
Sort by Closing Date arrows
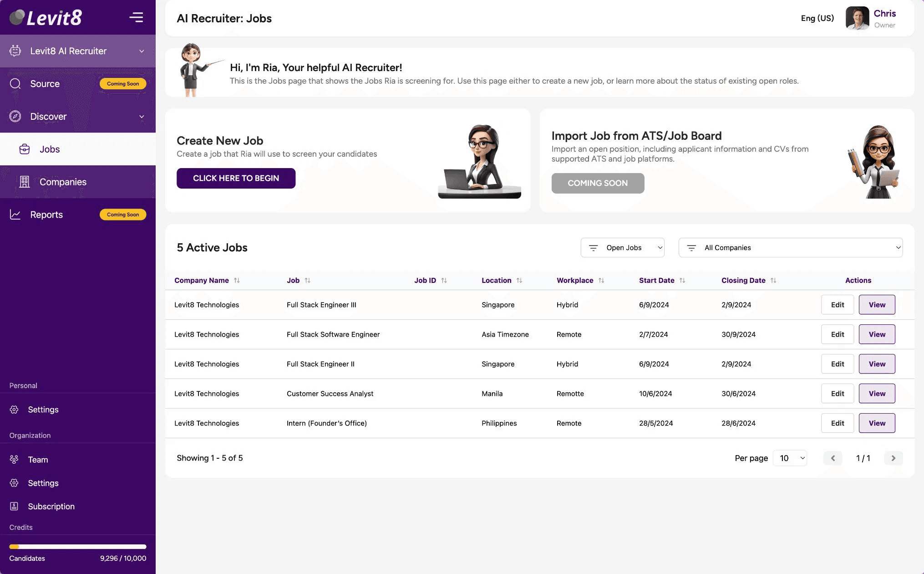coord(773,280)
